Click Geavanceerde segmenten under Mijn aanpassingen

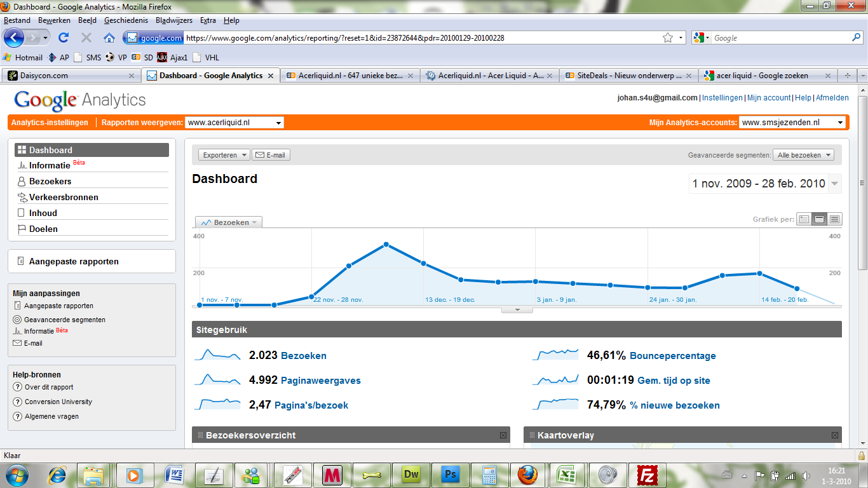[x=64, y=320]
